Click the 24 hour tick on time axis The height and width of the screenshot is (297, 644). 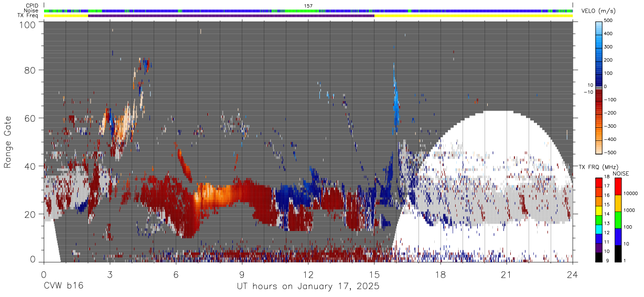(x=573, y=274)
